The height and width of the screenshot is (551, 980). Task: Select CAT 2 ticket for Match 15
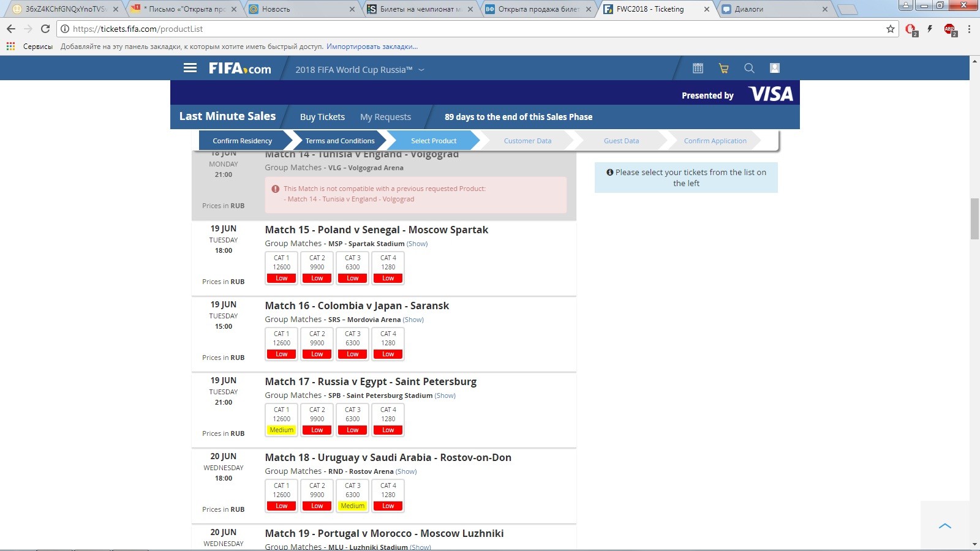(317, 268)
